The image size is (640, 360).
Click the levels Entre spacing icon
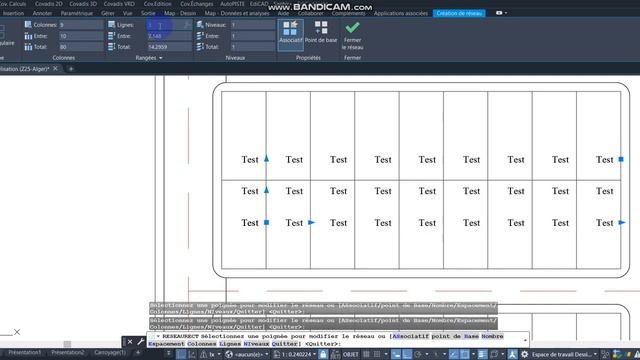click(200, 36)
